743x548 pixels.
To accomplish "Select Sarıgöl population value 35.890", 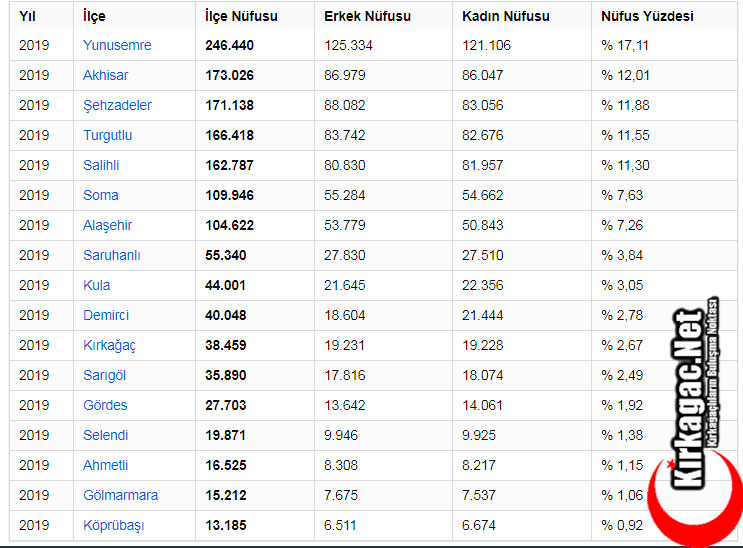I will [226, 375].
